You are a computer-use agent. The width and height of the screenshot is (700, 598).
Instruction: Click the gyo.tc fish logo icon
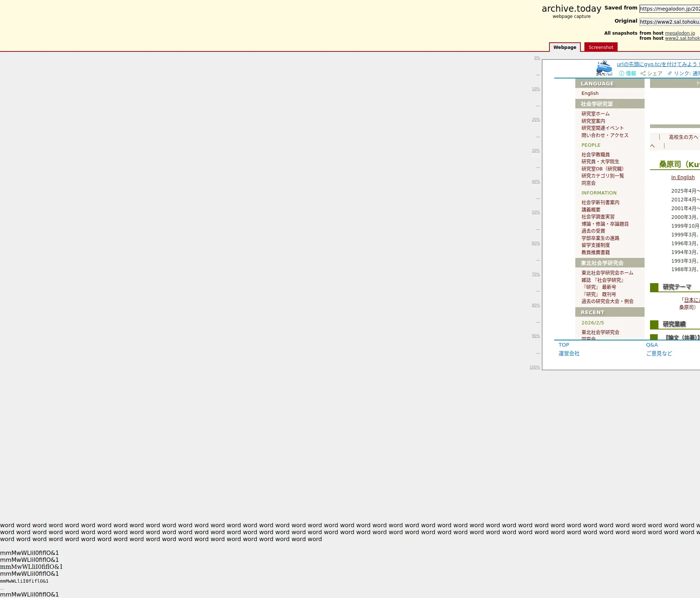click(604, 68)
